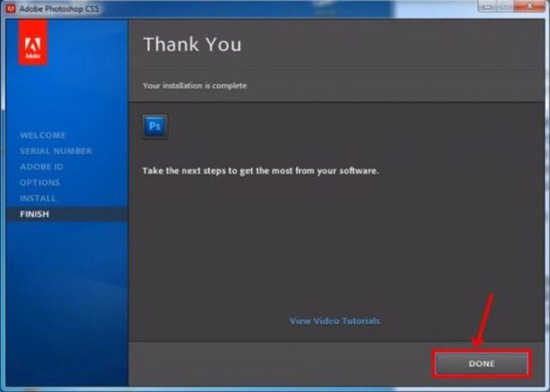
Task: Click the Adobe Photoshop CS5 window title
Action: [58, 8]
